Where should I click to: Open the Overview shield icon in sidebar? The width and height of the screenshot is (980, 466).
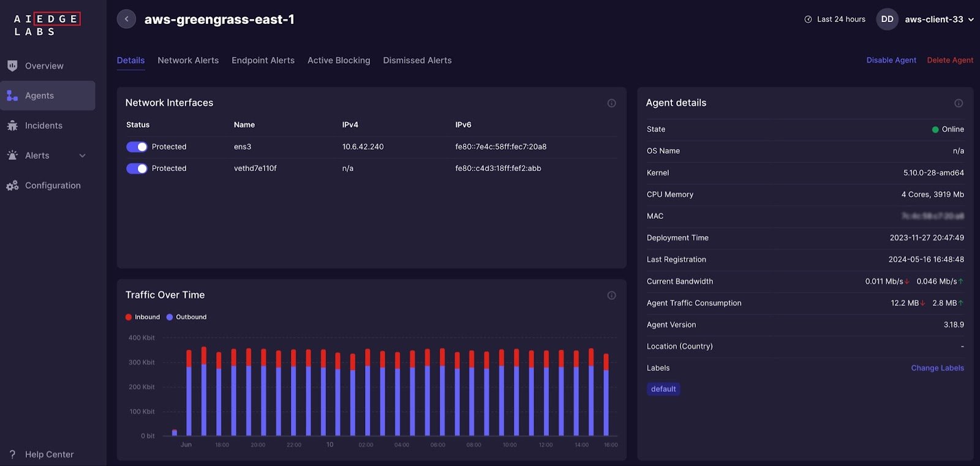pyautogui.click(x=12, y=66)
